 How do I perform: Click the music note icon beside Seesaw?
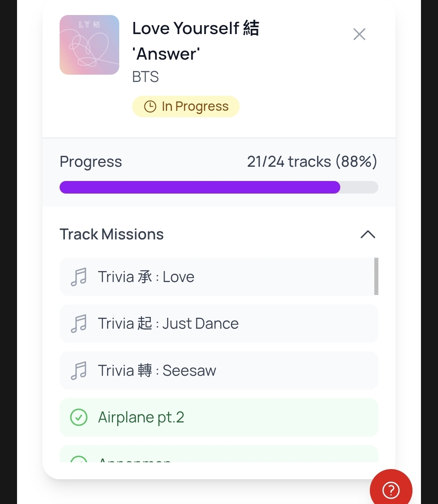[x=79, y=370]
